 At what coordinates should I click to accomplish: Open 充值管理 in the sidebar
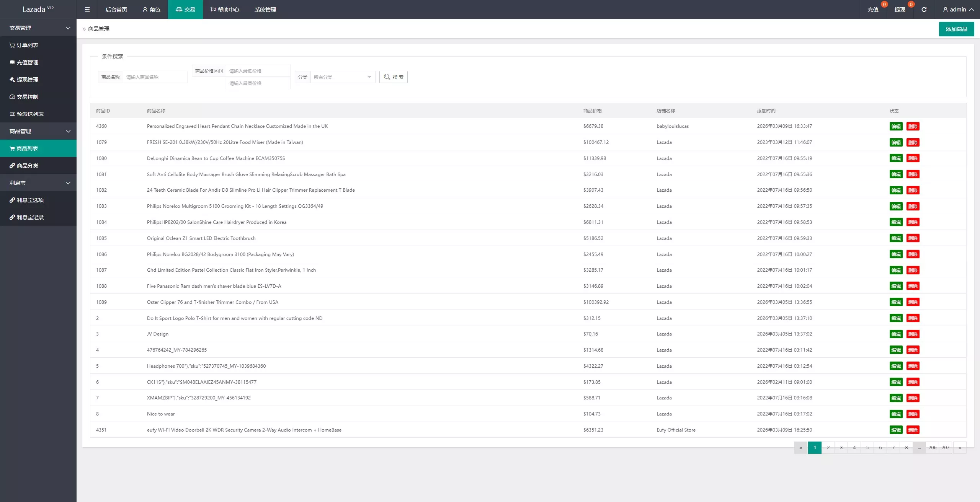pos(38,62)
